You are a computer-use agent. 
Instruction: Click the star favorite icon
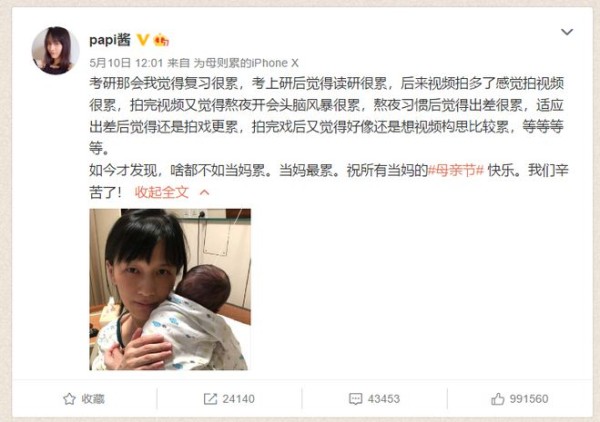point(69,399)
